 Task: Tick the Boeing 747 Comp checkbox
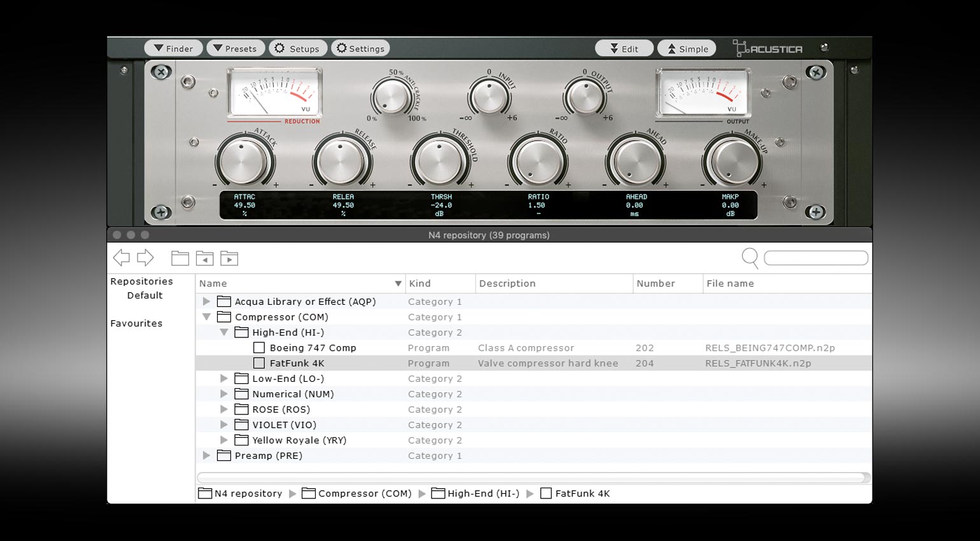click(259, 348)
